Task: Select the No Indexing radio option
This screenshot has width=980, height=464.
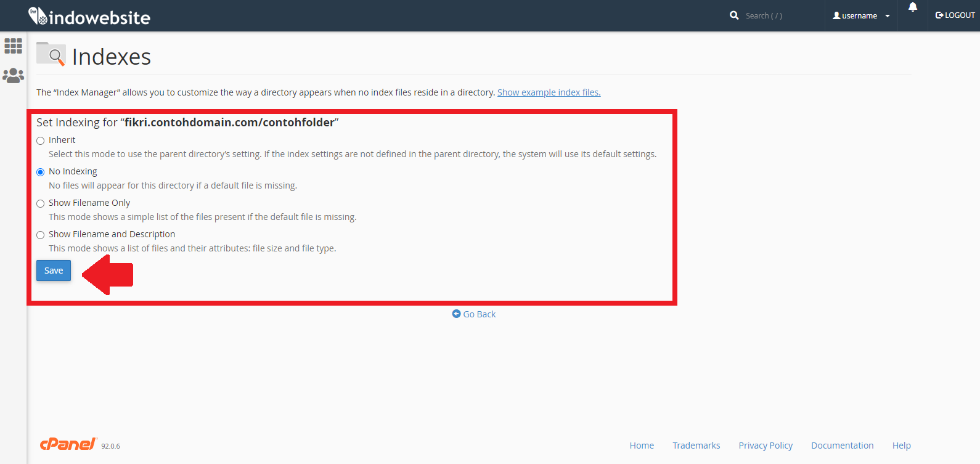Action: click(41, 172)
